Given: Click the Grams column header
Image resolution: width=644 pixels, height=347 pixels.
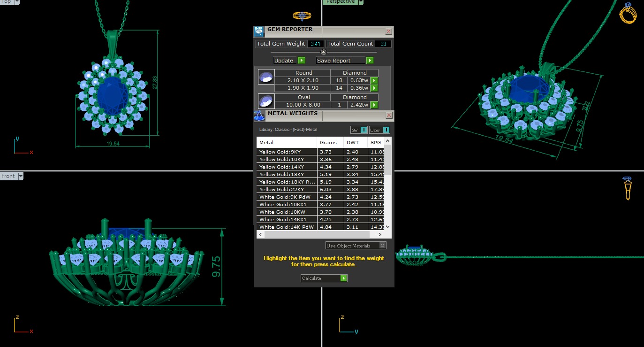Looking at the screenshot, I should pyautogui.click(x=331, y=142).
